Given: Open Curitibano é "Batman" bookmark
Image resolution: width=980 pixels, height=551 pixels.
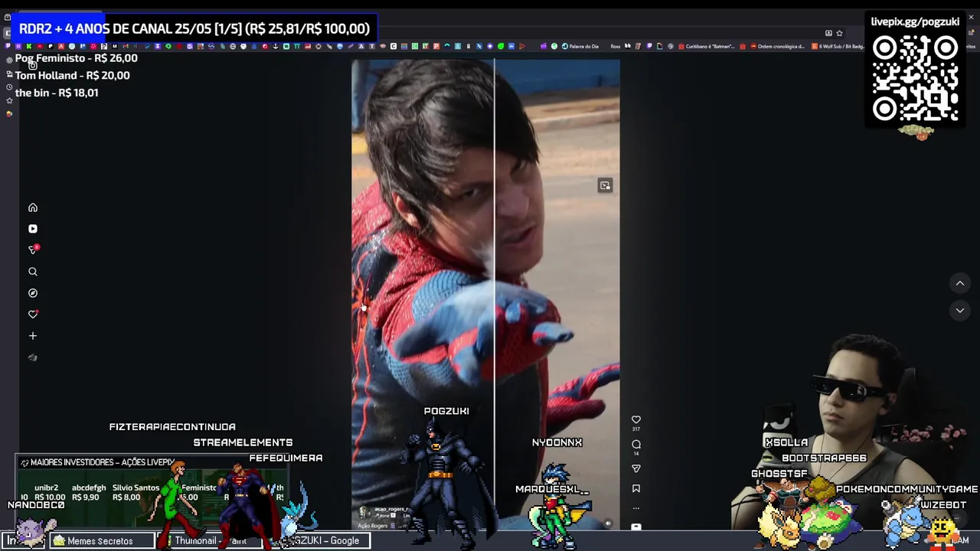Looking at the screenshot, I should pos(705,46).
